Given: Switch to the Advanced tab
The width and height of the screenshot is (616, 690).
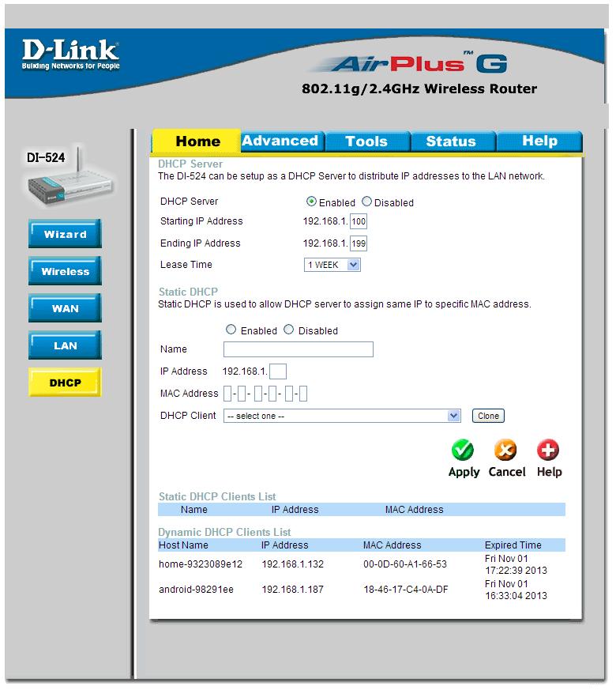Looking at the screenshot, I should (x=280, y=141).
